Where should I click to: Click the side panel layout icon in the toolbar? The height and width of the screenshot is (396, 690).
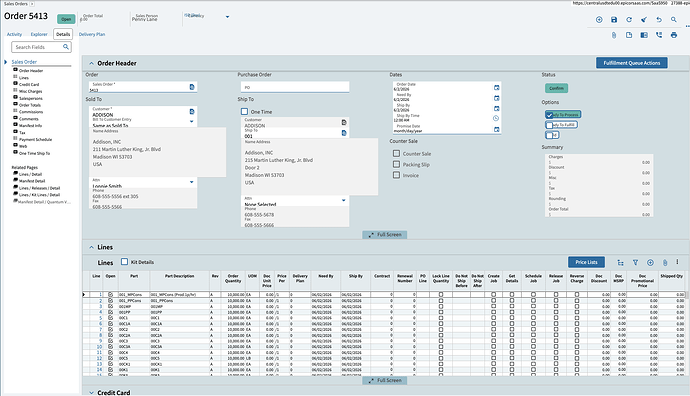tap(644, 35)
